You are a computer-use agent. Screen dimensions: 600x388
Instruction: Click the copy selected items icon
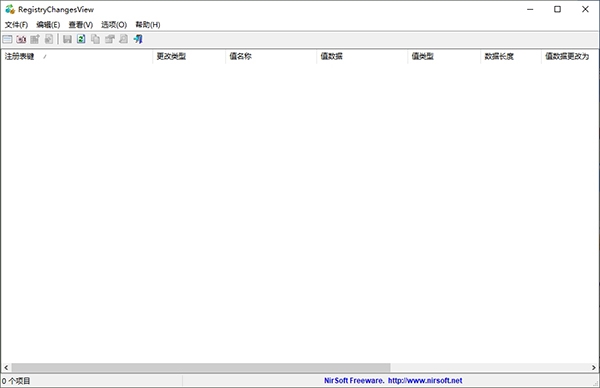pos(95,39)
